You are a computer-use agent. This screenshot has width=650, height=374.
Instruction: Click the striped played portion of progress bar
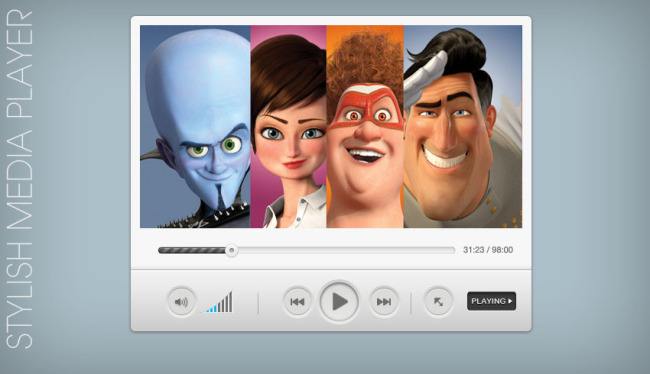point(192,250)
